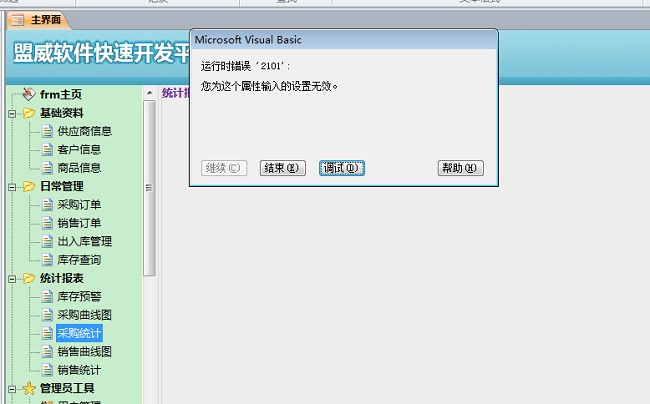Collapse the 管理员工具 tree node
Image resolution: width=650 pixels, height=404 pixels.
click(x=12, y=389)
